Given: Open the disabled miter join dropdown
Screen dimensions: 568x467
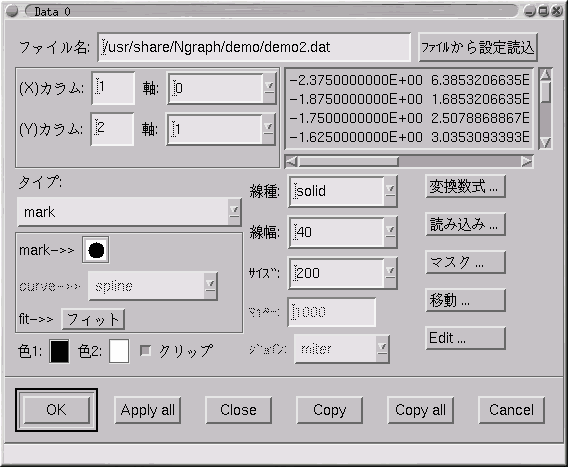Looking at the screenshot, I should point(382,349).
